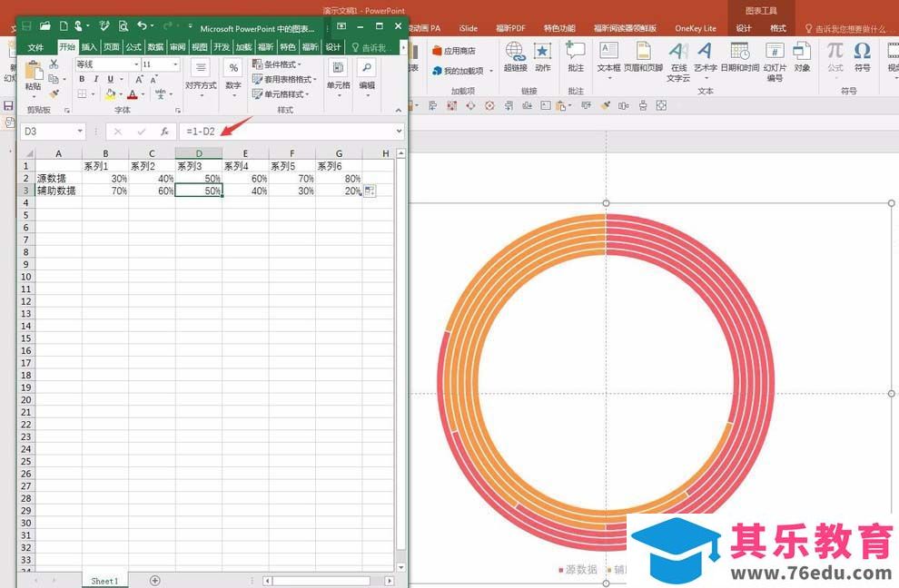
Task: Open the iSlide tab in PowerPoint
Action: 468,28
